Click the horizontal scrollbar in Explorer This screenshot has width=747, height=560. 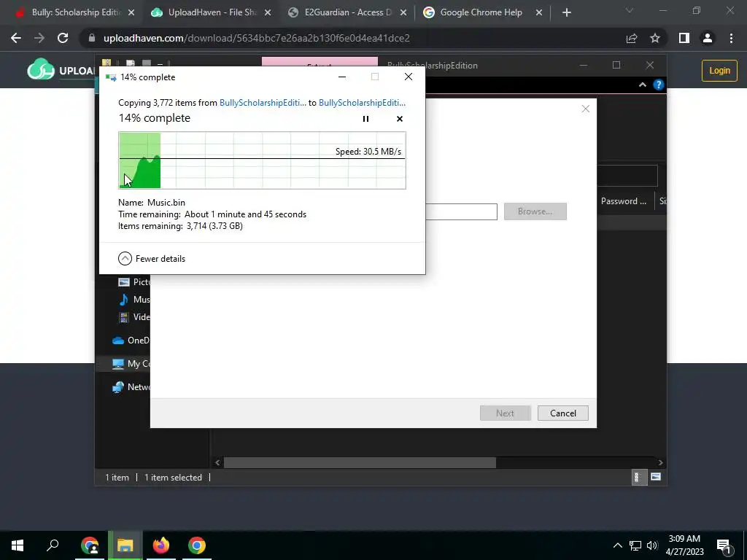pyautogui.click(x=360, y=462)
